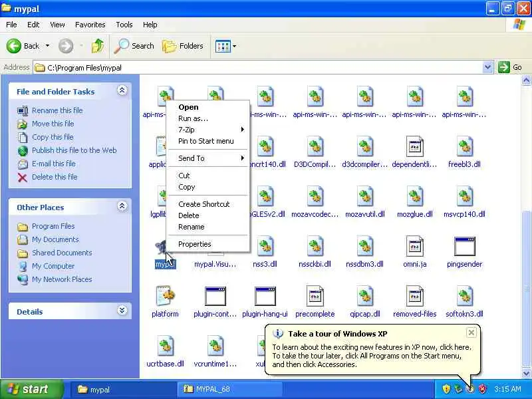Viewport: 532px width, 399px height.
Task: Go to Program Files in Other Places
Action: pos(53,226)
